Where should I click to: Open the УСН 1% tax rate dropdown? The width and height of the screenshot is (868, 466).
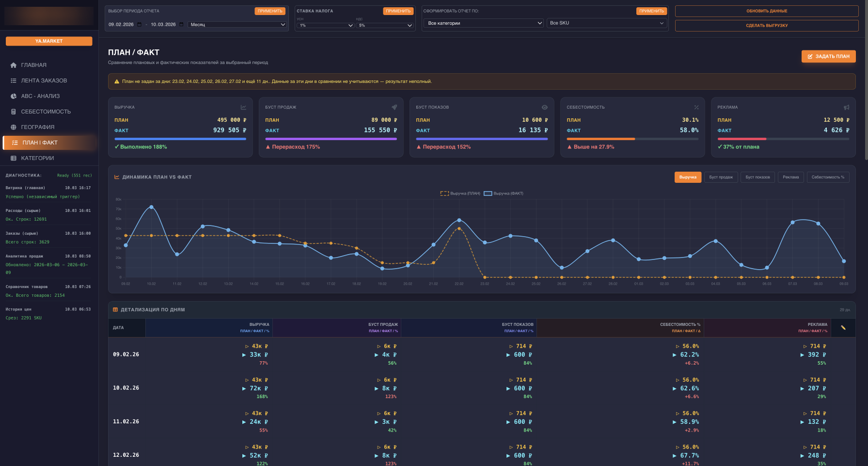point(325,25)
